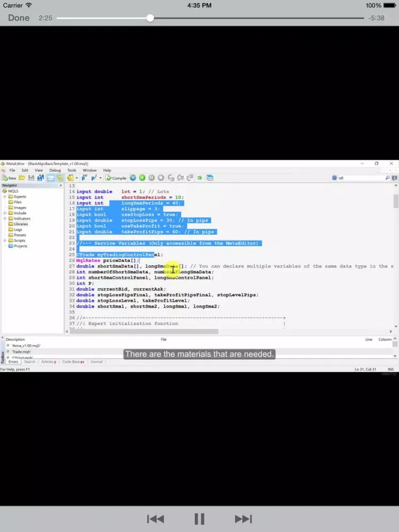
Task: Click the Open folder toolbar icon
Action: [x=22, y=178]
